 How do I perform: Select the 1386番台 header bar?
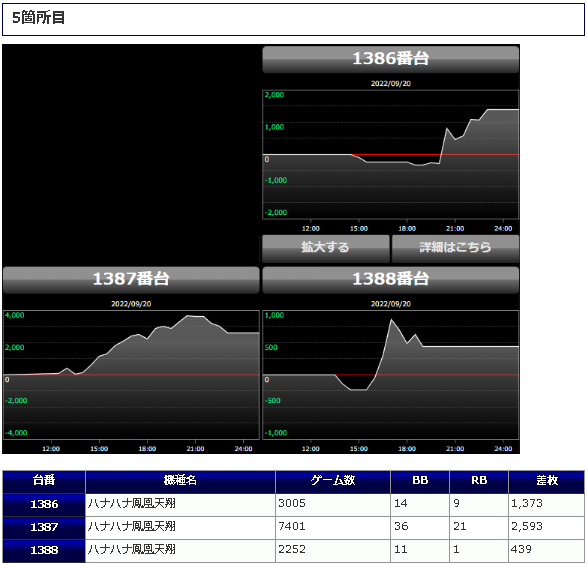coord(390,59)
